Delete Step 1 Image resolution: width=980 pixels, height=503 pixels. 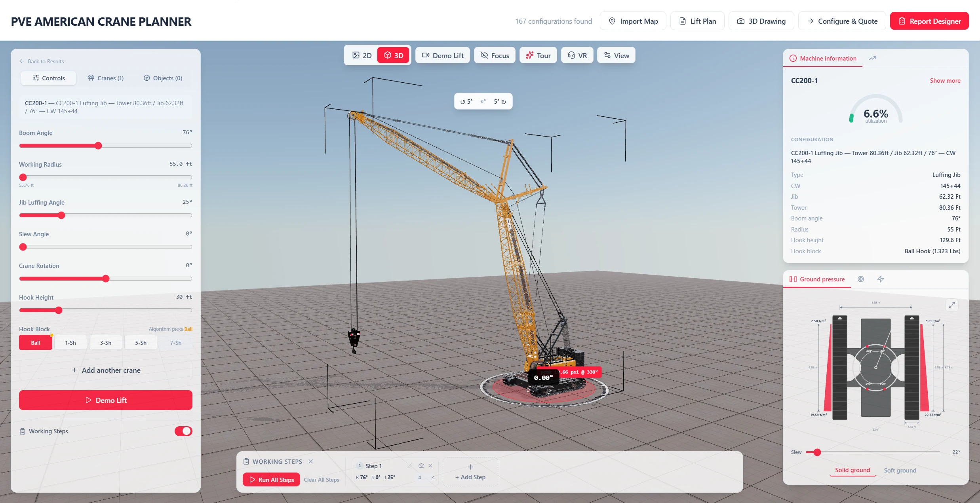pyautogui.click(x=430, y=466)
